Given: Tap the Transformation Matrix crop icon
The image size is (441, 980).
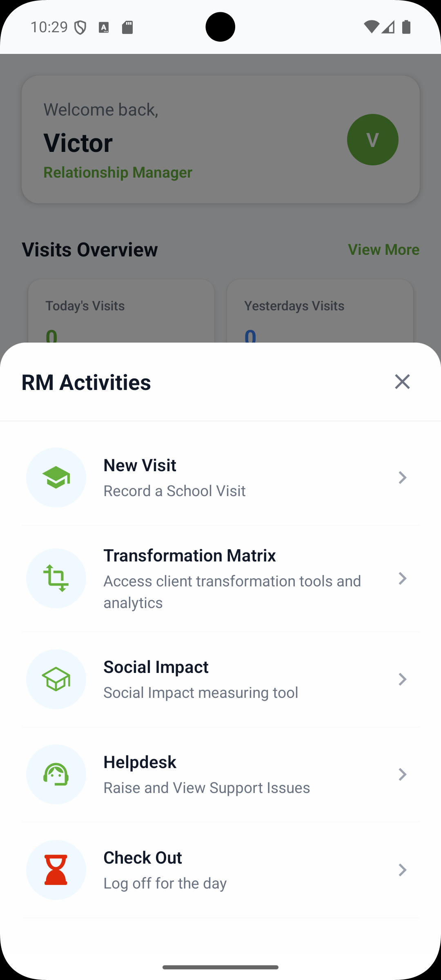Looking at the screenshot, I should point(56,578).
